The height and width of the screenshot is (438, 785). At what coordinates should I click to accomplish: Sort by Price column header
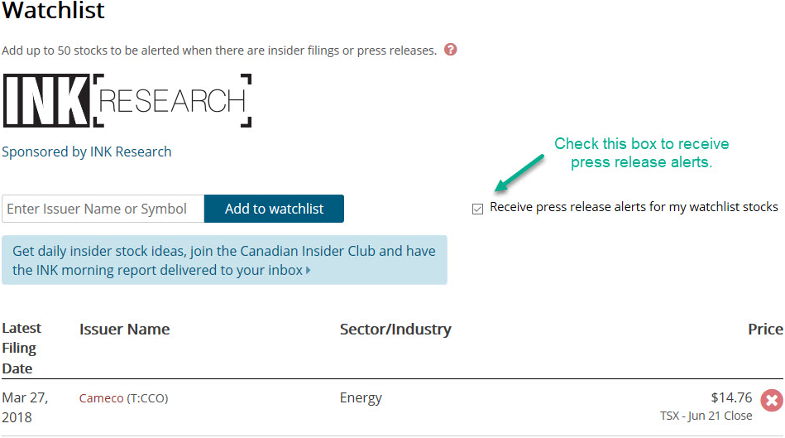click(765, 329)
